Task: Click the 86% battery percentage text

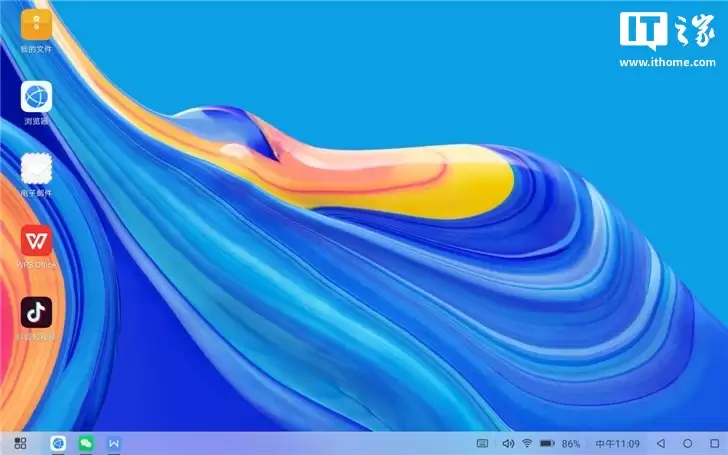Action: 571,443
